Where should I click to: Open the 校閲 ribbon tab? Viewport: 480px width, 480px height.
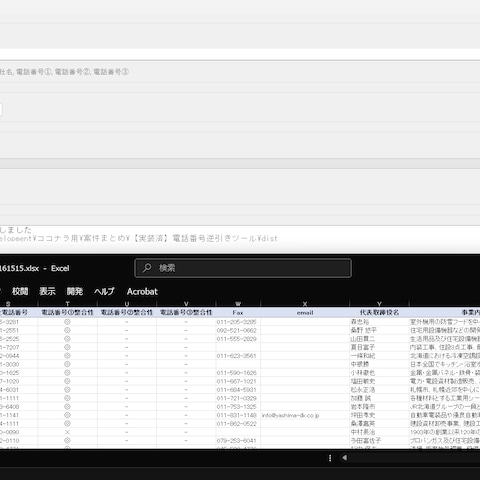20,291
